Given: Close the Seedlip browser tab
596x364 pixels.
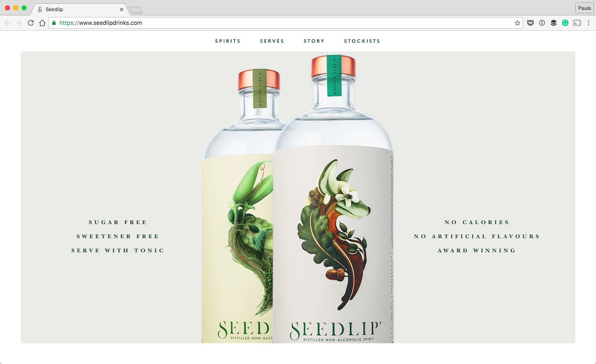Looking at the screenshot, I should coord(121,9).
